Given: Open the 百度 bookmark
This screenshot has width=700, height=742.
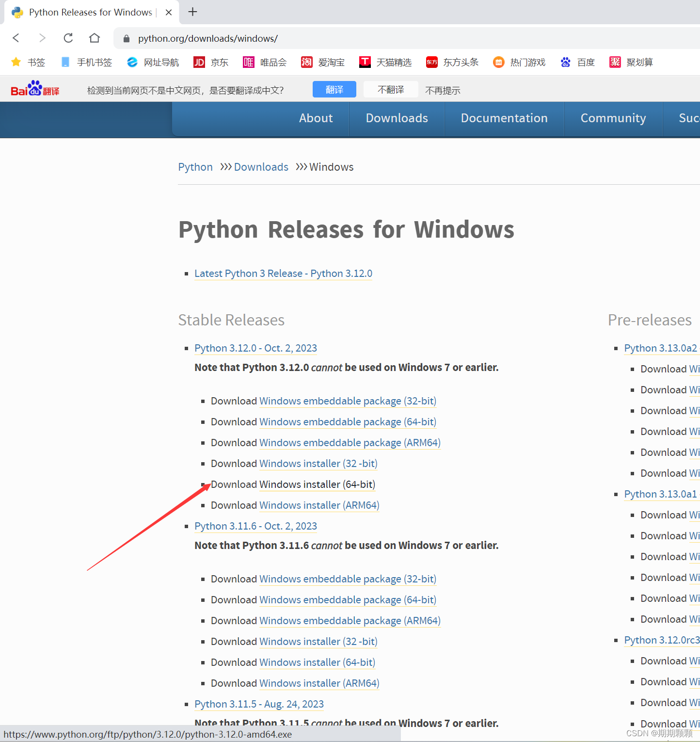Looking at the screenshot, I should [x=577, y=62].
